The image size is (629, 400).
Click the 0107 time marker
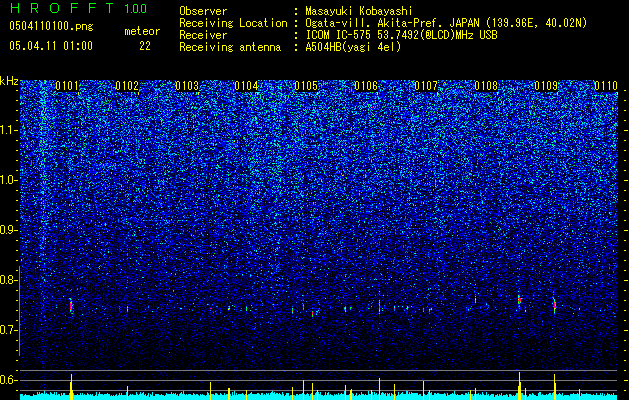[x=426, y=86]
